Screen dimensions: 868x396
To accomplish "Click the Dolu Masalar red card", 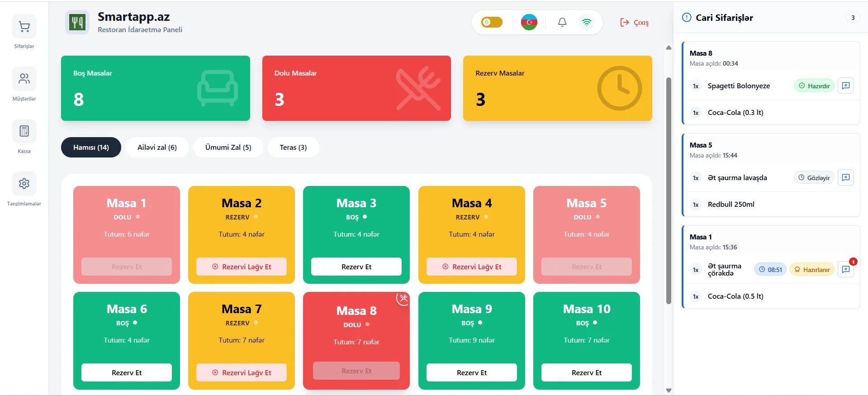I will pyautogui.click(x=356, y=88).
